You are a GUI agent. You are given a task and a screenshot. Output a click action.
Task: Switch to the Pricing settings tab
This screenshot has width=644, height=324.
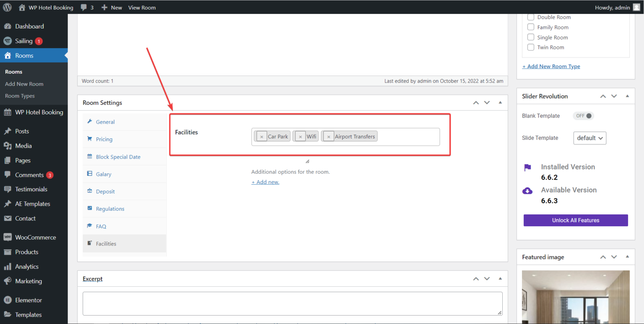[104, 139]
